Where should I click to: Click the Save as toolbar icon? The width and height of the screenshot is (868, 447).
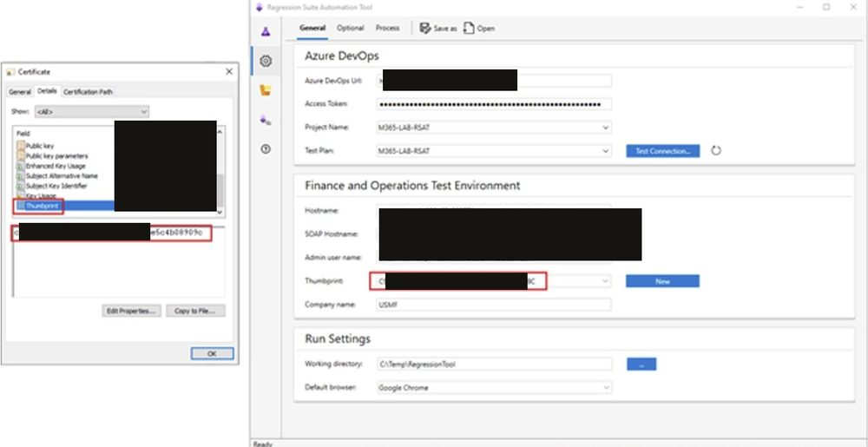(425, 28)
